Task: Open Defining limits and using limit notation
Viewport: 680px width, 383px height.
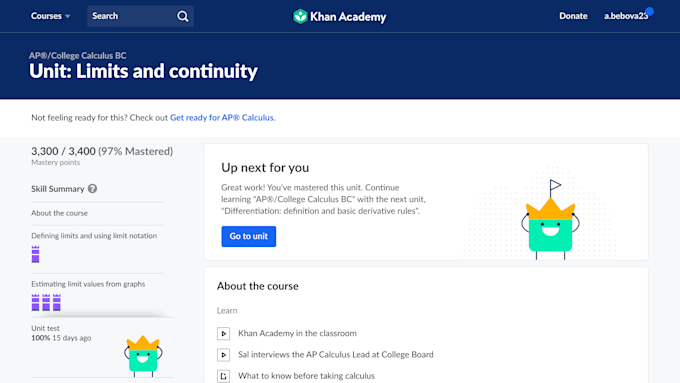Action: (x=94, y=236)
